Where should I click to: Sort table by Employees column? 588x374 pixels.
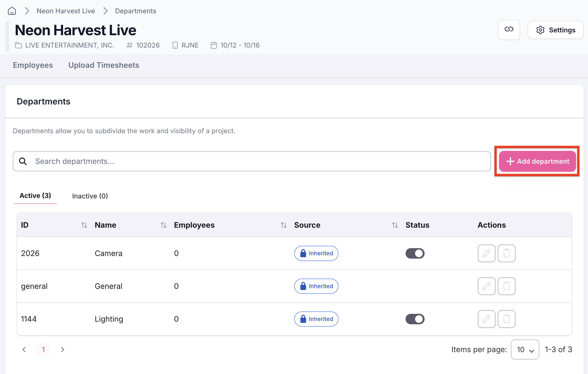pos(284,225)
